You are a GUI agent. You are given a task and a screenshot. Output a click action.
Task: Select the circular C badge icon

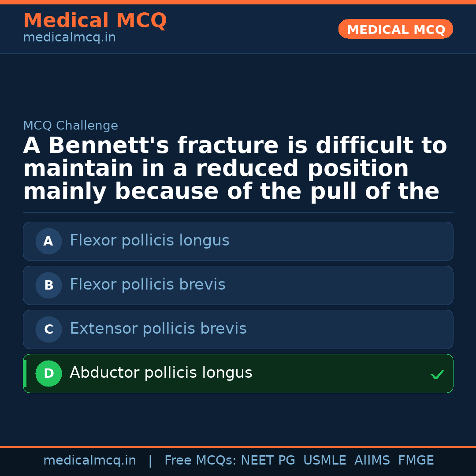(48, 329)
